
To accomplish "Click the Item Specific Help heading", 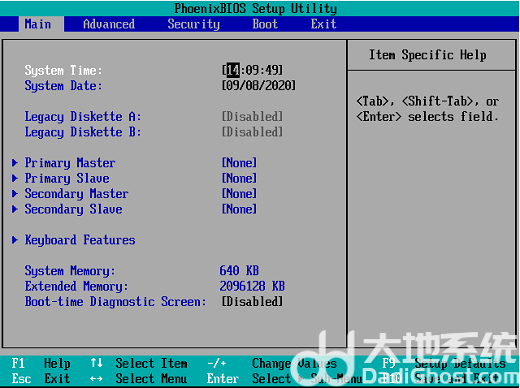I will point(428,55).
